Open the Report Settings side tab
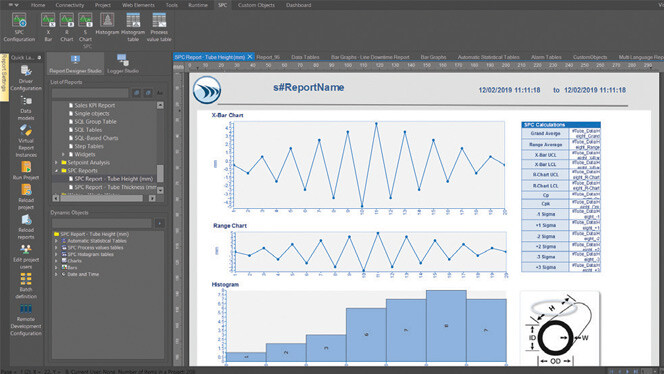The width and height of the screenshot is (664, 374). (4, 77)
